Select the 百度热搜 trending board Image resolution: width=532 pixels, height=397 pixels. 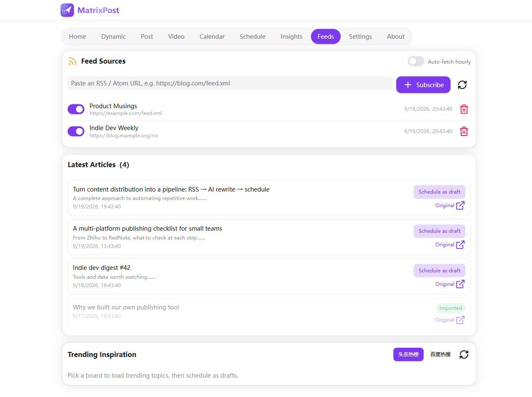[440, 354]
